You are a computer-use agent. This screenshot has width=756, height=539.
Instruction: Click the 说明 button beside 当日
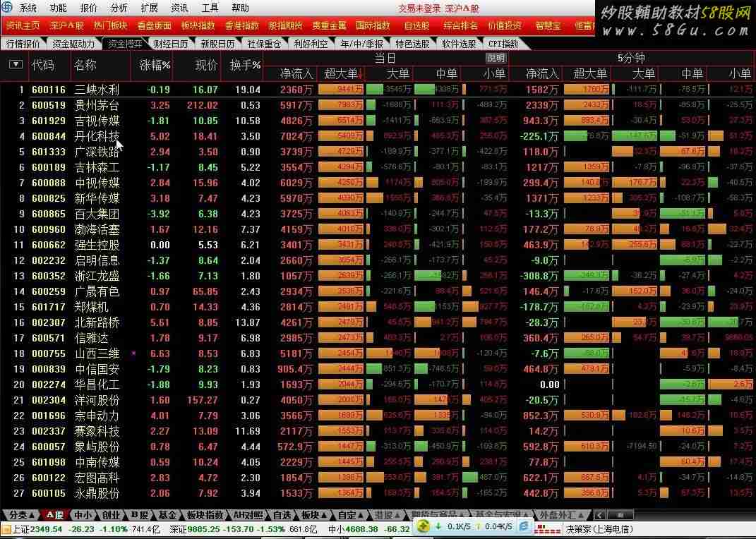coord(496,59)
